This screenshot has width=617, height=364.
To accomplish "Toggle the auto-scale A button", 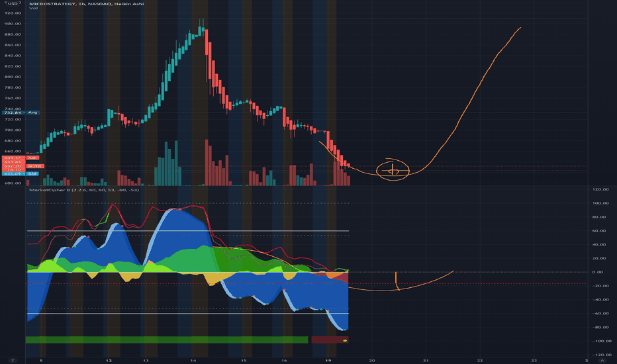I will click(x=602, y=361).
